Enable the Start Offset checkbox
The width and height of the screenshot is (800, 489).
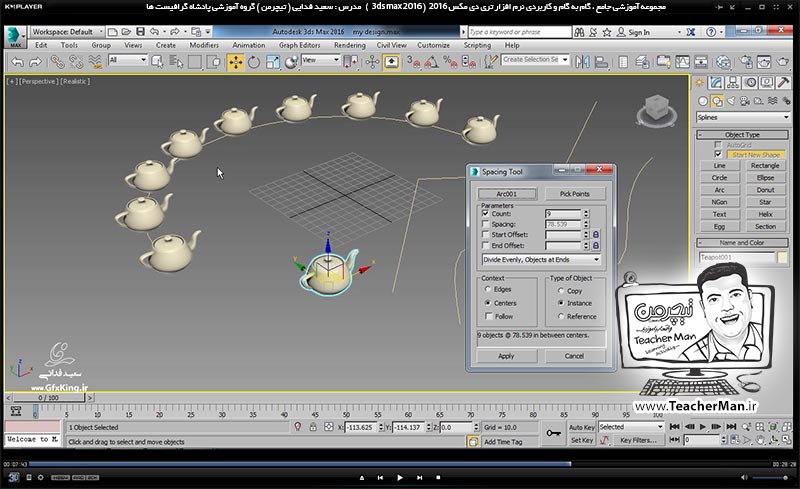(486, 235)
